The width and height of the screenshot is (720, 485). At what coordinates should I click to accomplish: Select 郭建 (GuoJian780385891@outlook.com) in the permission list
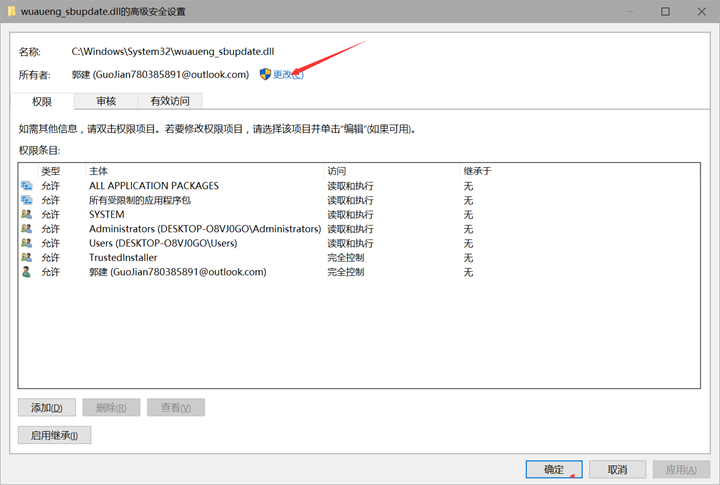click(177, 271)
